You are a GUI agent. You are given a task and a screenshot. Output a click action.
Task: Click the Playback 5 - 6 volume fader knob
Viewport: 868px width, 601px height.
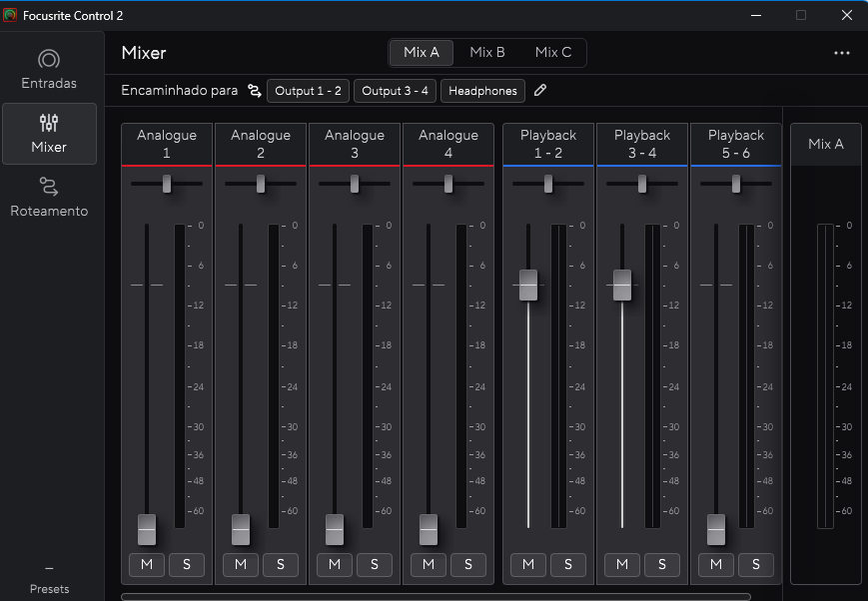click(x=716, y=529)
